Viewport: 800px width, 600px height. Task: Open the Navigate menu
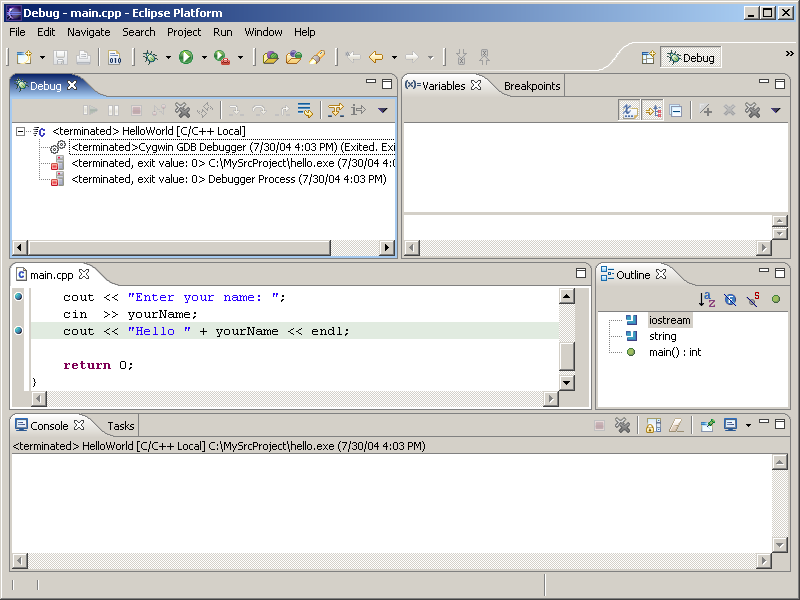[x=89, y=32]
